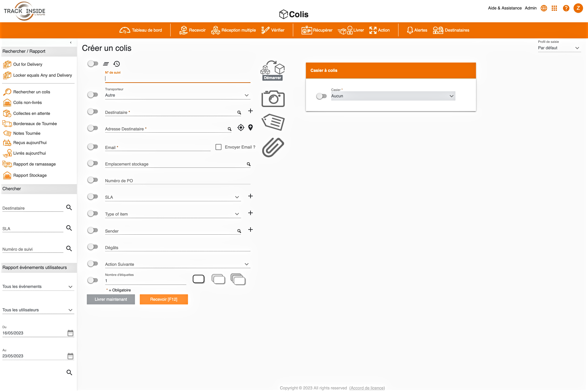Click the add map pin icon
Screen dimensions: 588x392
[250, 128]
